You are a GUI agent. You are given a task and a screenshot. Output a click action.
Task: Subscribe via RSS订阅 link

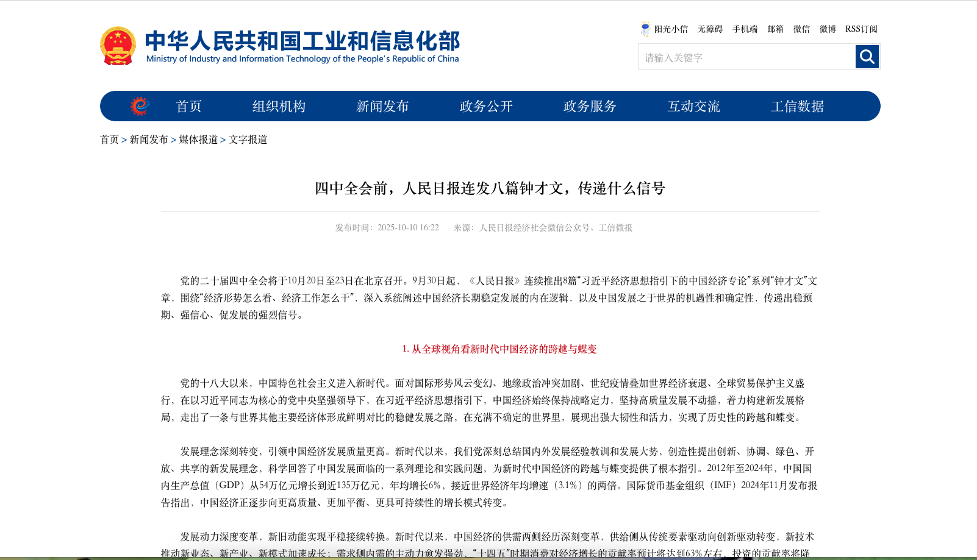pyautogui.click(x=860, y=29)
